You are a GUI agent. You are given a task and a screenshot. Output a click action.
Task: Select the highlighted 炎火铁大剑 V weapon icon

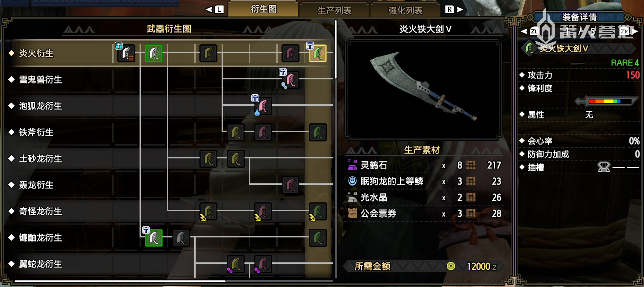tap(318, 53)
